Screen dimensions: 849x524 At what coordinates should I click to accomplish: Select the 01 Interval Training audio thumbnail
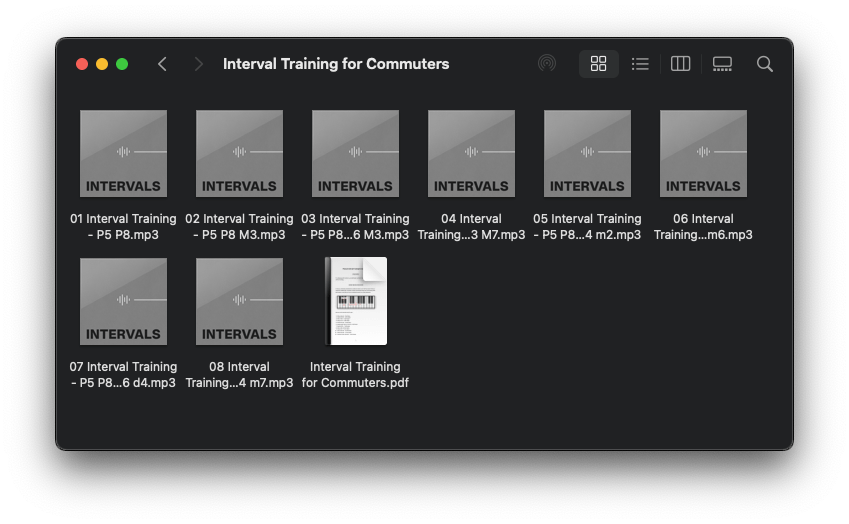point(123,154)
